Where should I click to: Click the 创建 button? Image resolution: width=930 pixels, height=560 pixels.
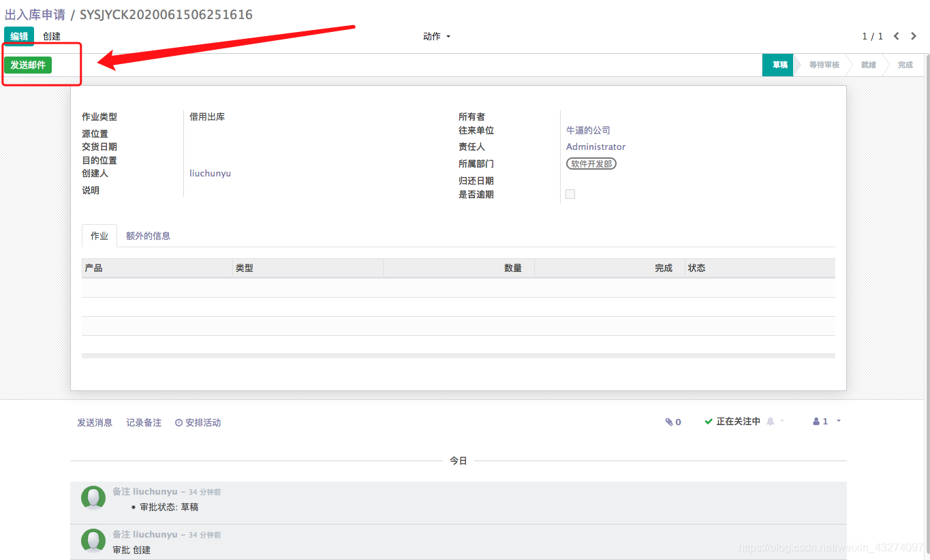coord(52,36)
